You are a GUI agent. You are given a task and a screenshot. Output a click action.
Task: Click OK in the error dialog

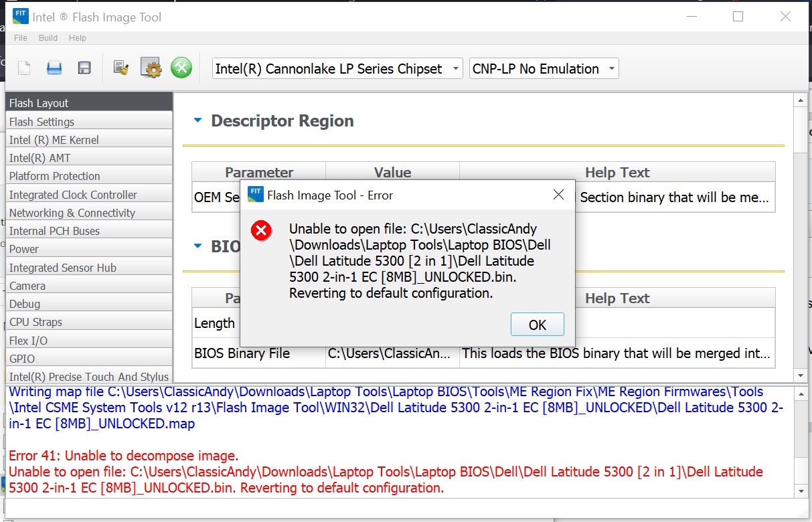pos(538,325)
